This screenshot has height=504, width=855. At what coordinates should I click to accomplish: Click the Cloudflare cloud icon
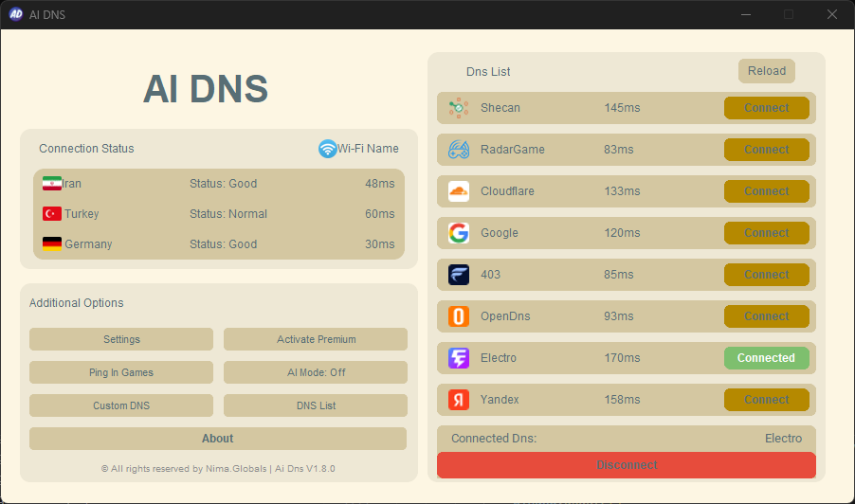459,191
